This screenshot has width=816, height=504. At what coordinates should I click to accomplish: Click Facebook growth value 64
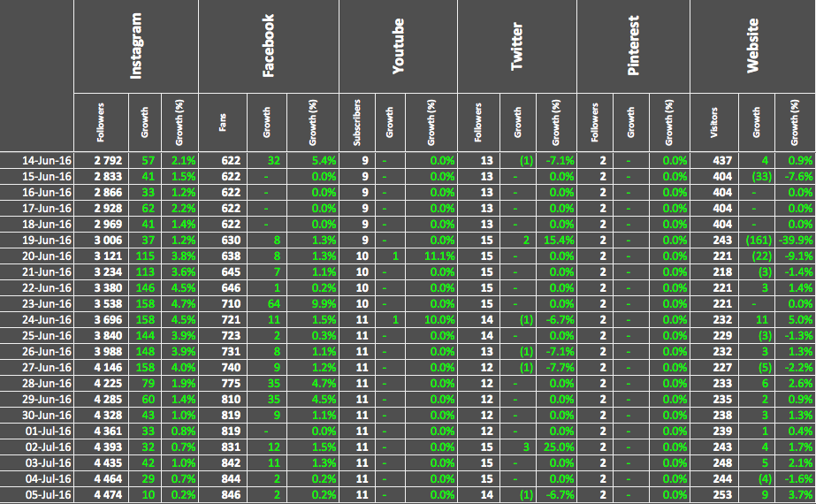pos(267,303)
